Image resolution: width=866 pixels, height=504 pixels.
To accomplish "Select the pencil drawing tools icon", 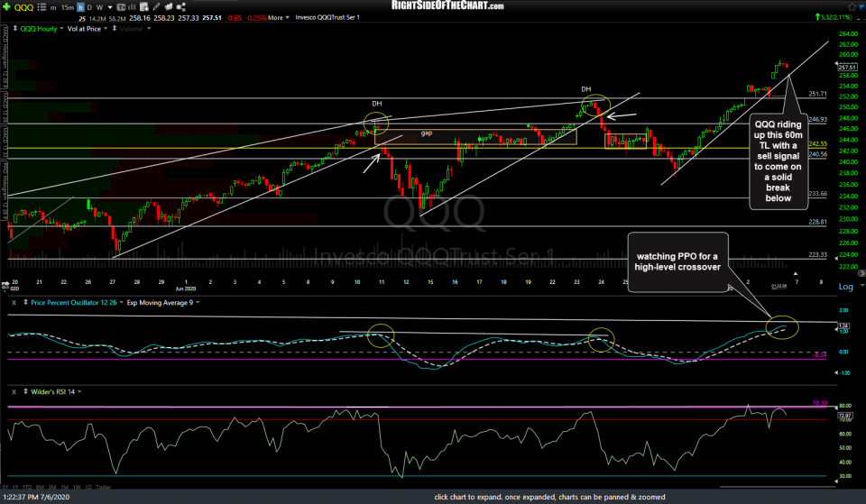I will [x=157, y=7].
